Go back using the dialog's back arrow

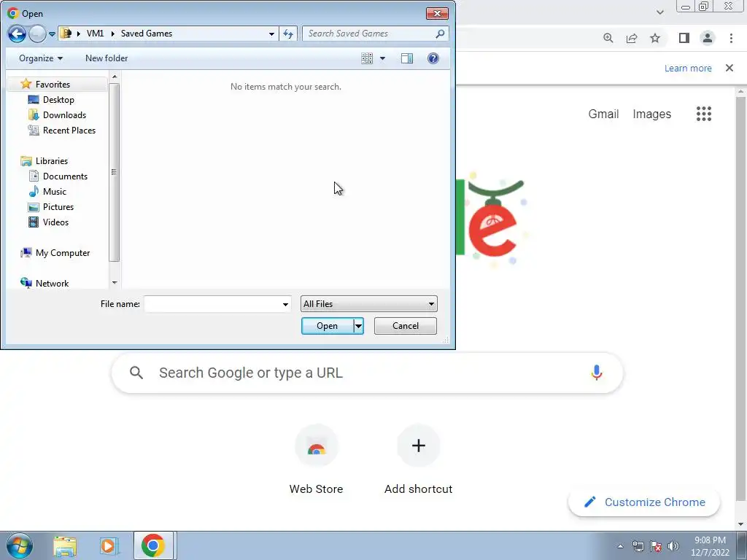click(x=17, y=34)
